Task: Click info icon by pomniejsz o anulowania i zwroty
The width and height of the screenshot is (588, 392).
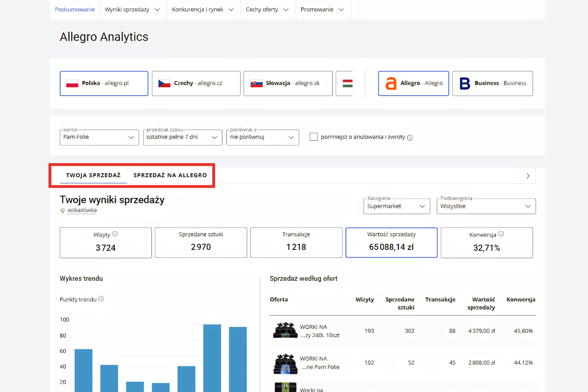Action: tap(410, 138)
